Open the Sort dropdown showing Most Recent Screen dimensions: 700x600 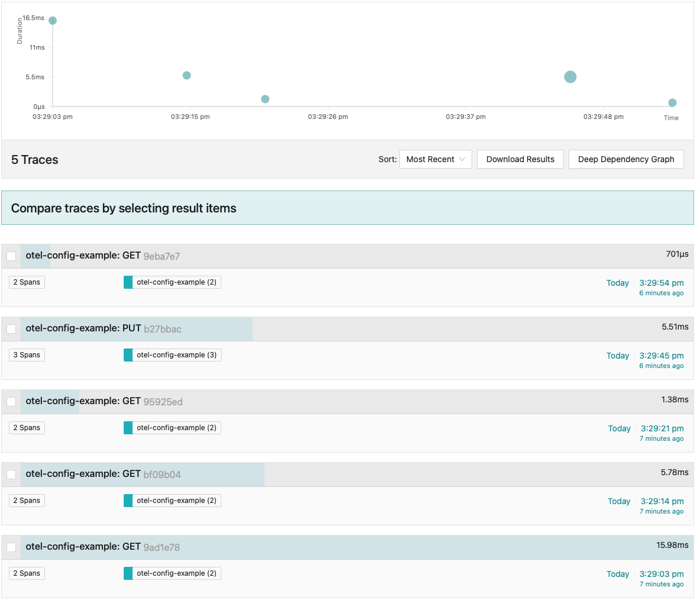click(x=436, y=159)
